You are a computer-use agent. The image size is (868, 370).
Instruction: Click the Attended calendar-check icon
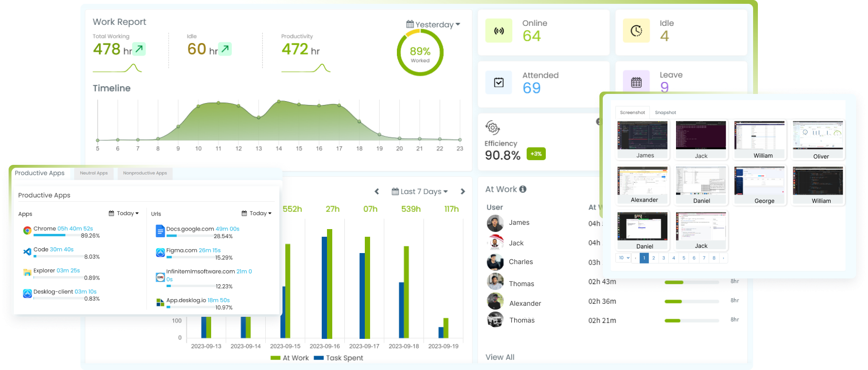[499, 82]
